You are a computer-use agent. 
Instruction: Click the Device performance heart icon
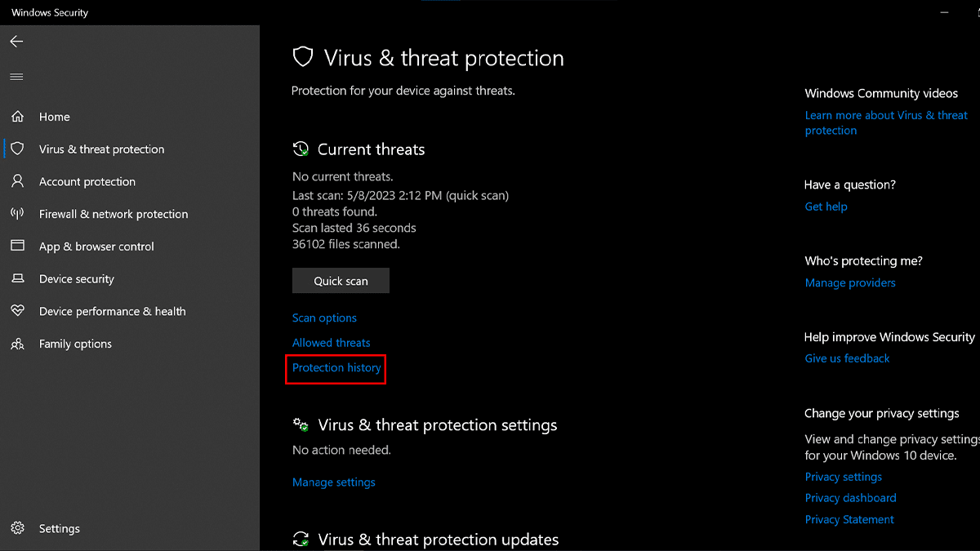point(17,311)
